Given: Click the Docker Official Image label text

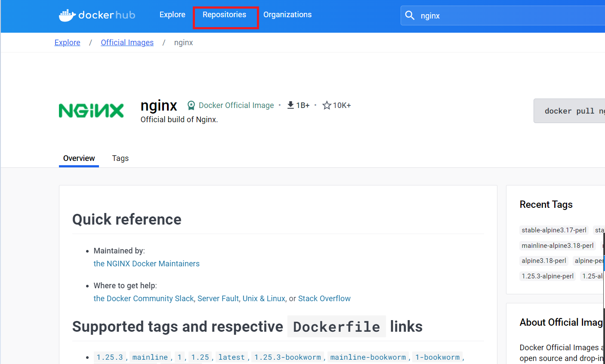Looking at the screenshot, I should tap(236, 105).
